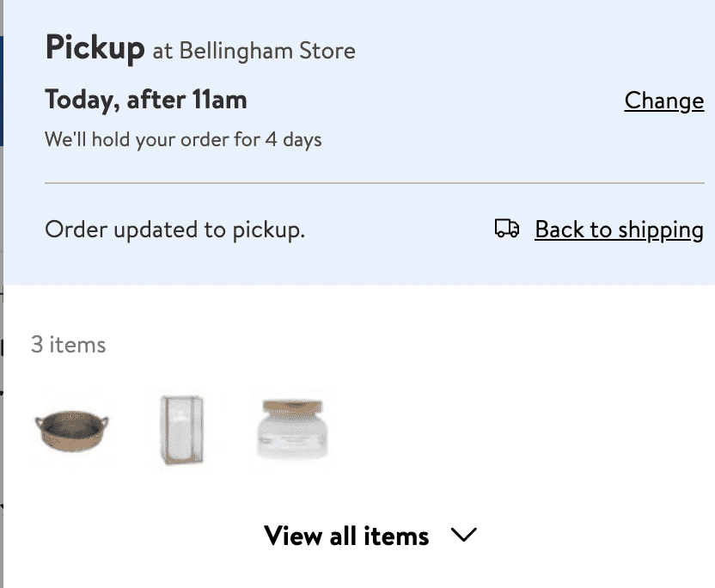Viewport: 715px width, 588px height.
Task: Click the '3 items' count label
Action: tap(68, 345)
